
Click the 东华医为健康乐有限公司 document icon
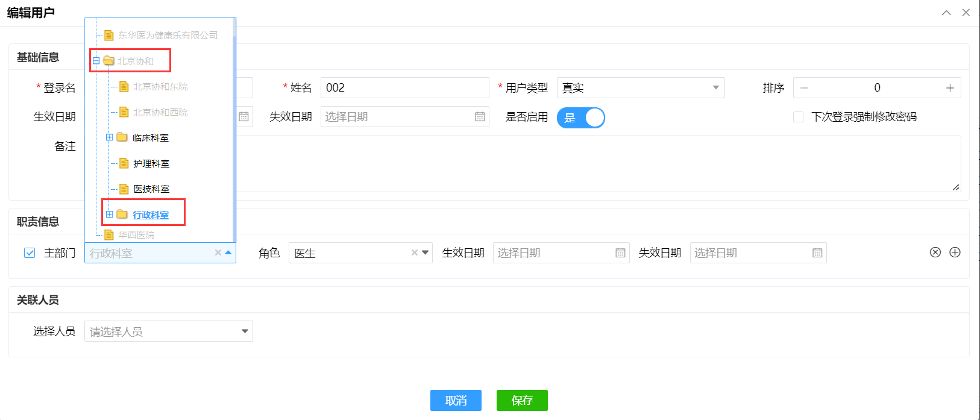pyautogui.click(x=109, y=36)
